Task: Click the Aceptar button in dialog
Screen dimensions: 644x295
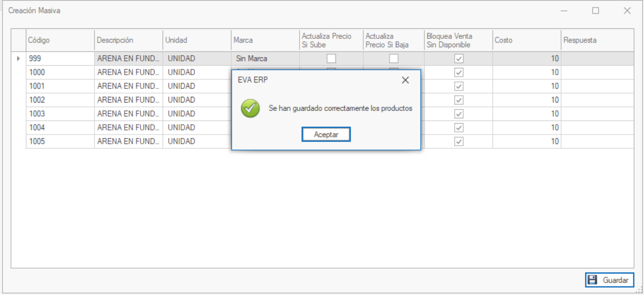Action: coord(326,135)
